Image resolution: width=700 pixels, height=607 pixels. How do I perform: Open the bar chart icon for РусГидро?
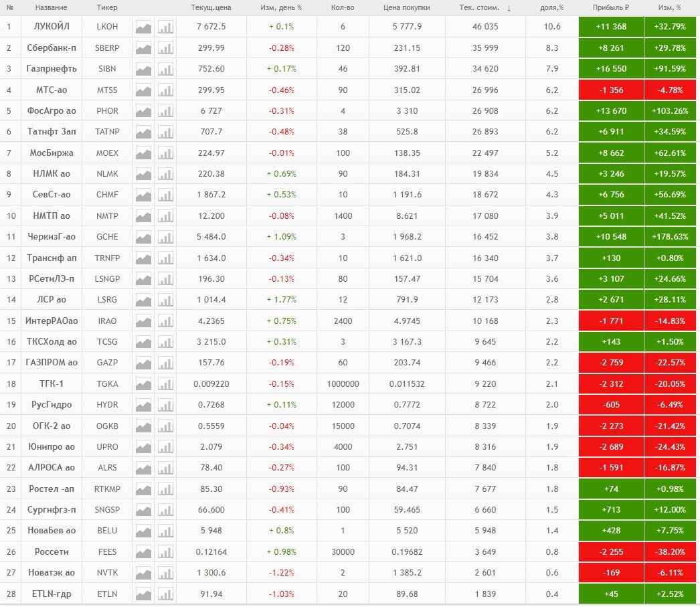click(x=165, y=405)
